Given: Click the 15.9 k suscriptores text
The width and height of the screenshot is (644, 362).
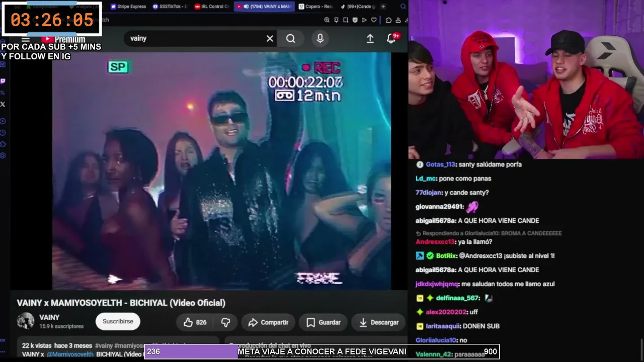Looking at the screenshot, I should [x=61, y=326].
